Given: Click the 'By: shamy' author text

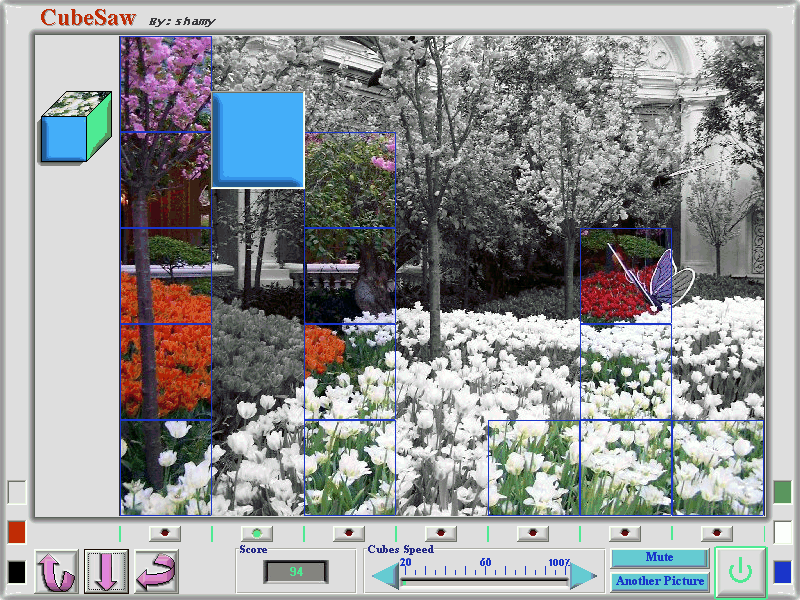Looking at the screenshot, I should (182, 21).
